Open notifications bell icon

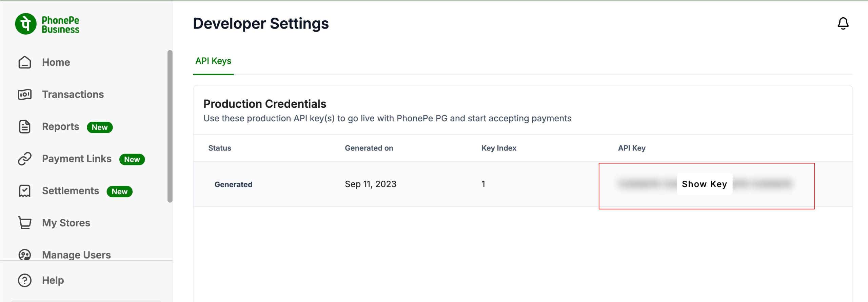[843, 24]
